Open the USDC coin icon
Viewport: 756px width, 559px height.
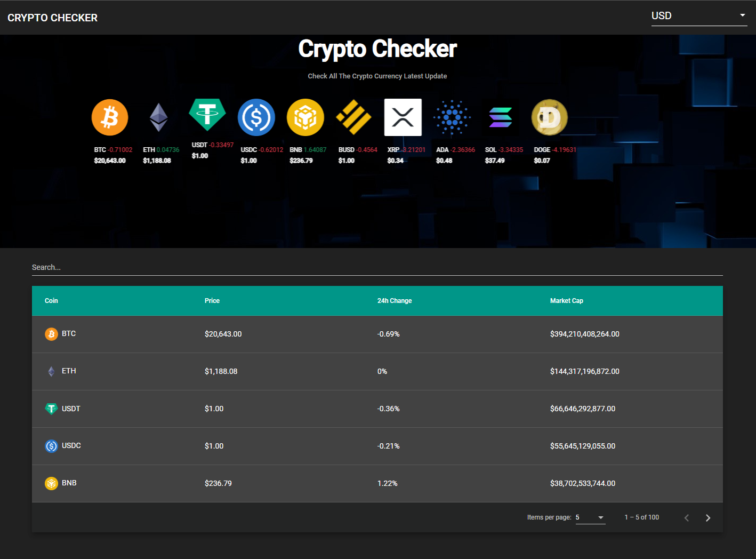coord(256,117)
